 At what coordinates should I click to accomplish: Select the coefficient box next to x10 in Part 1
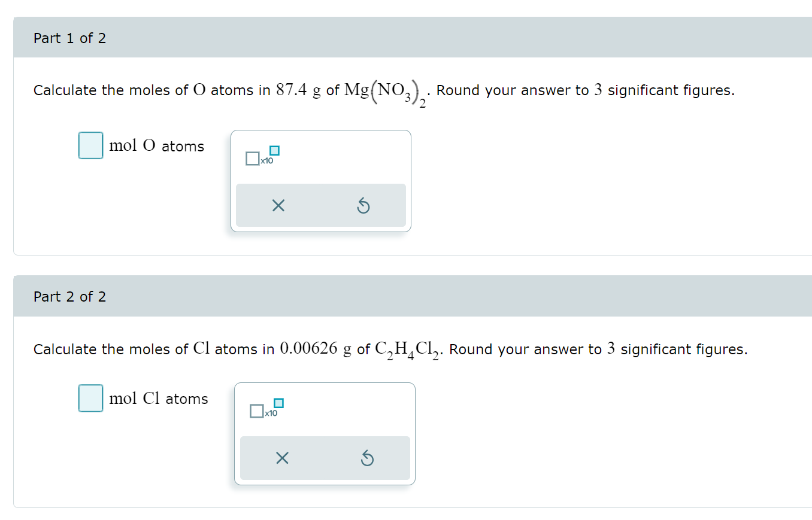click(252, 157)
